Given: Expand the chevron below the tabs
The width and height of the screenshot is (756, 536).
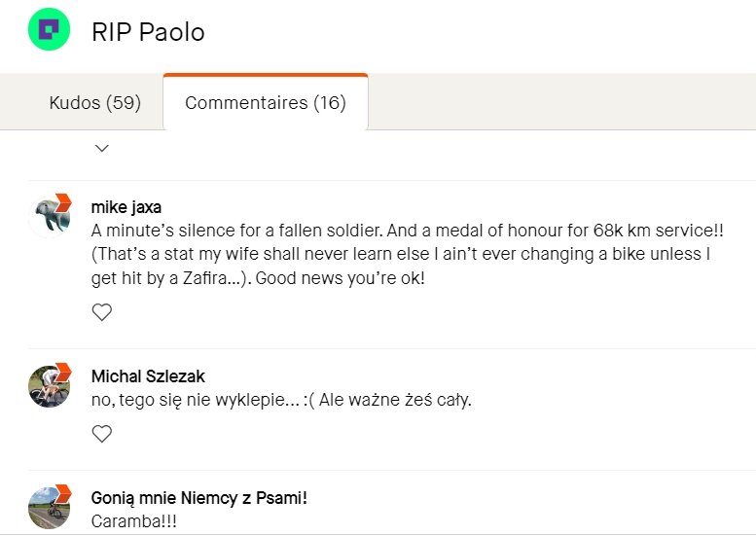Looking at the screenshot, I should 101,148.
